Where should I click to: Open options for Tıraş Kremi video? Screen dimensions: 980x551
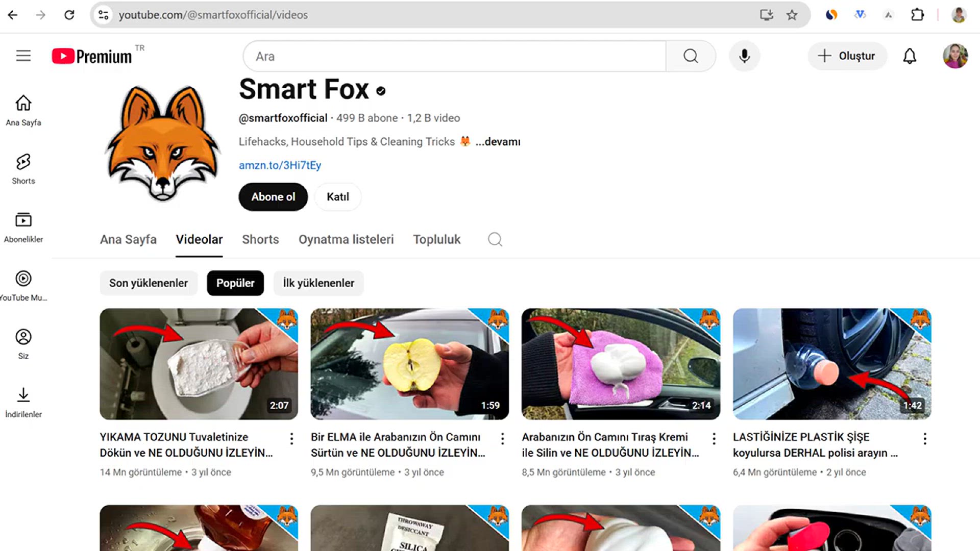[714, 439]
